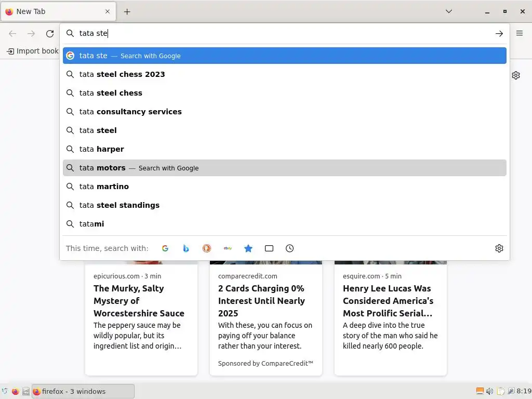The height and width of the screenshot is (399, 532).
Task: Choose the plain 'tata steel' suggestion
Action: pos(284,130)
